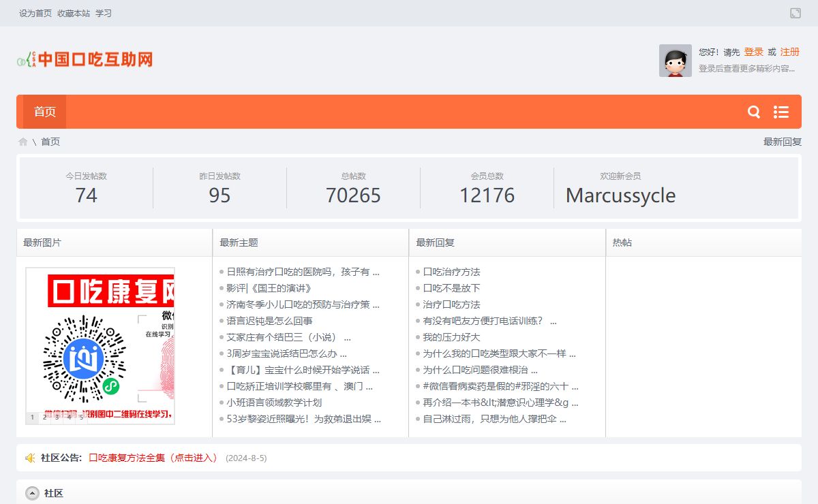
Task: Click the 最新主题 panel header
Action: pyautogui.click(x=239, y=242)
